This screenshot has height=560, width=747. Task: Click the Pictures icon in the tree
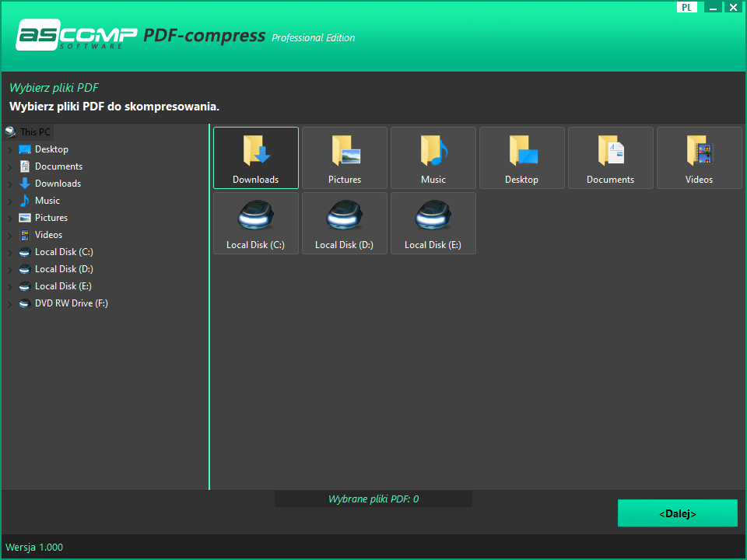(x=25, y=218)
